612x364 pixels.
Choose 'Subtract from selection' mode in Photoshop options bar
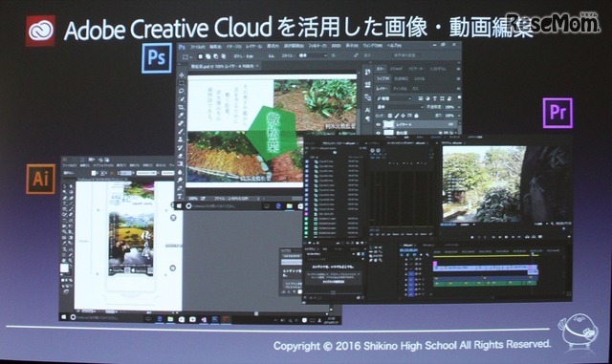pyautogui.click(x=215, y=56)
